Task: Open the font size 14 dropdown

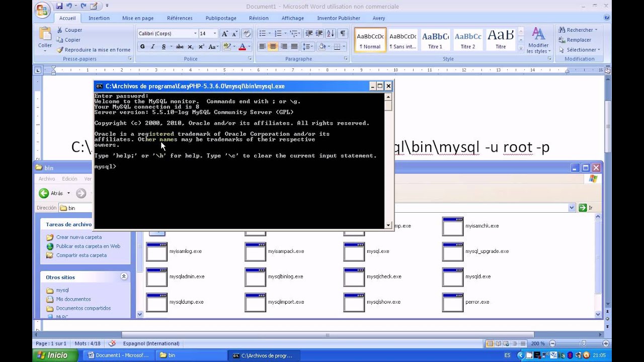Action: (215, 34)
